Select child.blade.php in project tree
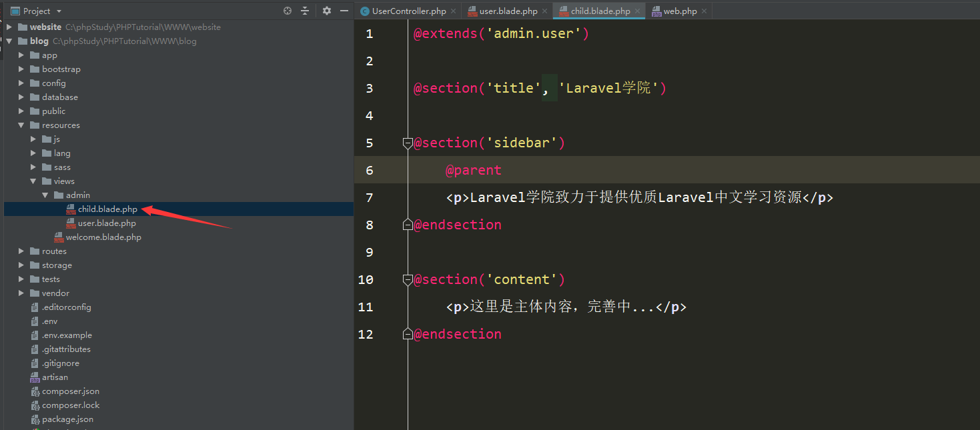The height and width of the screenshot is (430, 980). [x=107, y=209]
